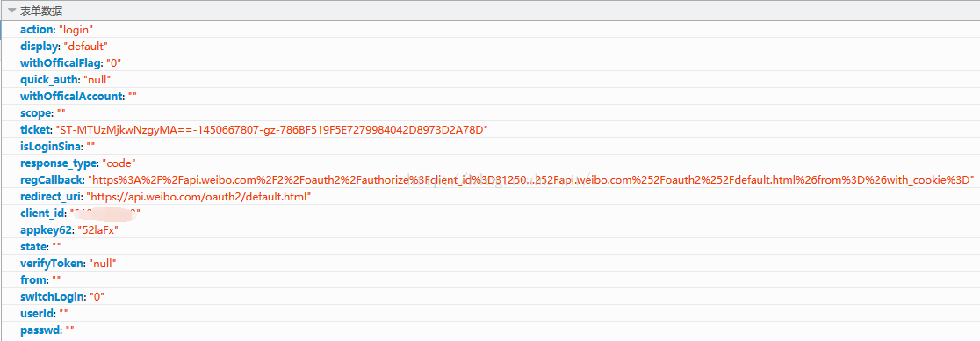Select the ticket parameter name
This screenshot has width=980, height=341.
tap(35, 129)
